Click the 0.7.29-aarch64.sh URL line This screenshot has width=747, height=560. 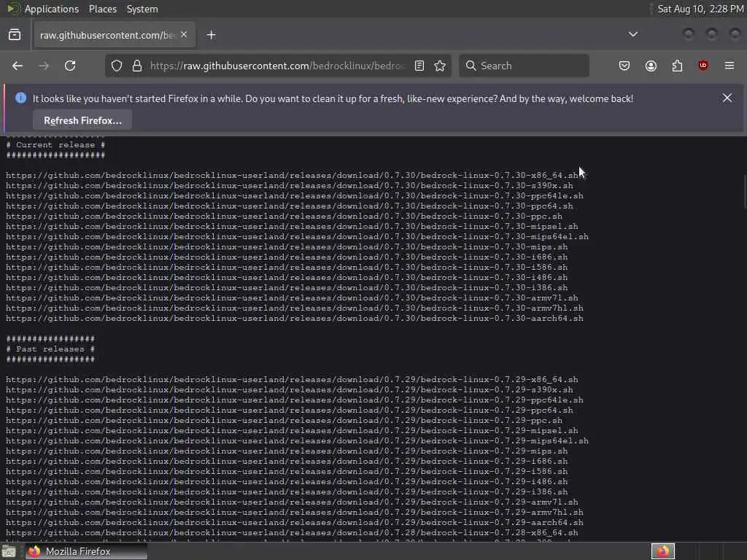click(x=295, y=522)
